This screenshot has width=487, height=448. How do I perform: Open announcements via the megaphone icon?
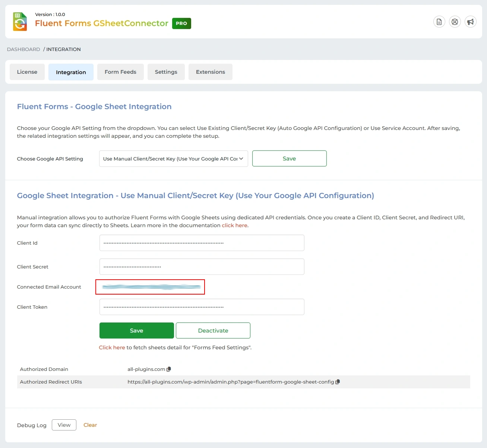coord(471,22)
